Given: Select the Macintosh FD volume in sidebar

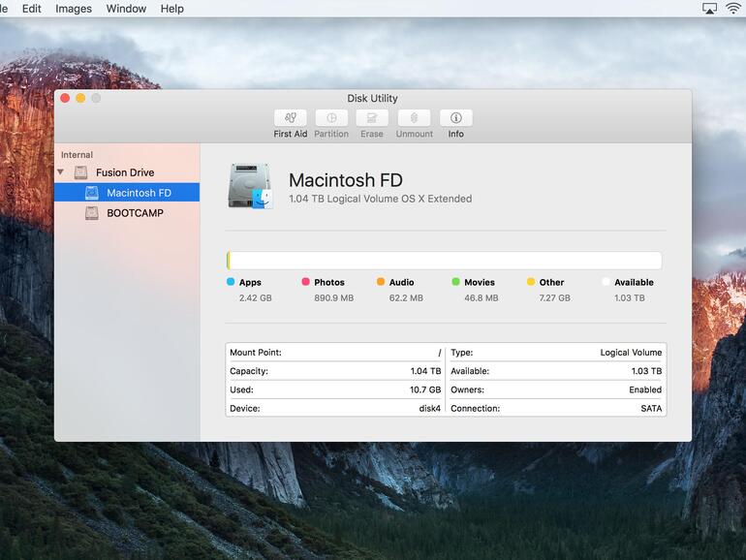Looking at the screenshot, I should 138,193.
